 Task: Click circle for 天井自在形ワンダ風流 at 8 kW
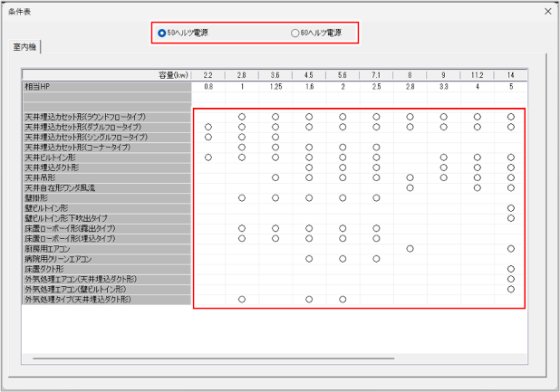click(x=410, y=187)
